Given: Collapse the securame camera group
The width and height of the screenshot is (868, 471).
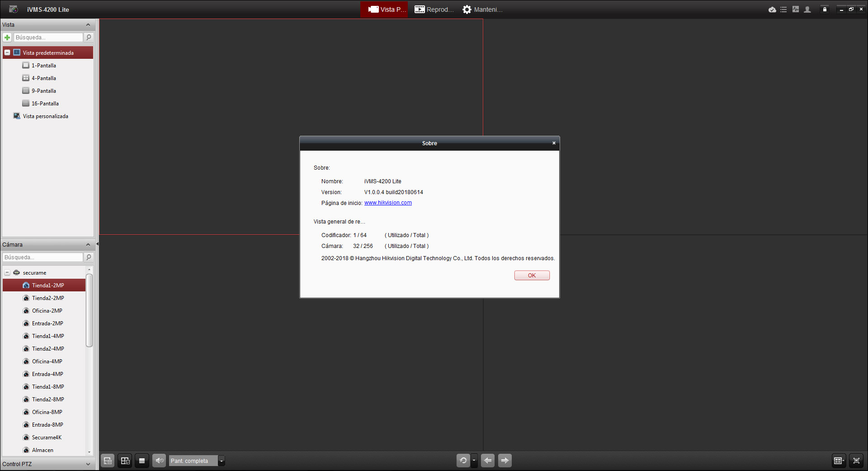Looking at the screenshot, I should pyautogui.click(x=7, y=273).
